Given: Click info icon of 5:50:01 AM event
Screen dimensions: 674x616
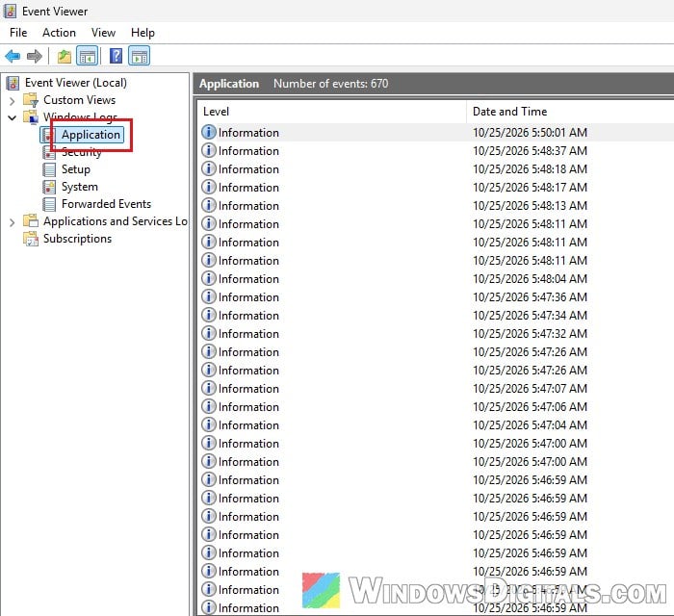Looking at the screenshot, I should (209, 132).
